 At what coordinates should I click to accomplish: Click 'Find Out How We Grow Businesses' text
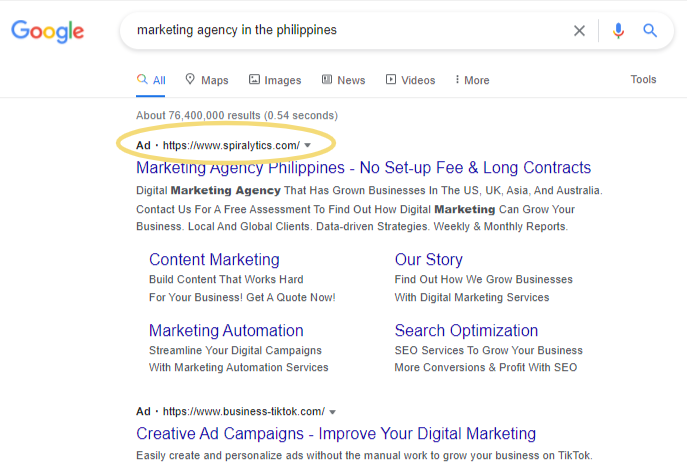483,280
